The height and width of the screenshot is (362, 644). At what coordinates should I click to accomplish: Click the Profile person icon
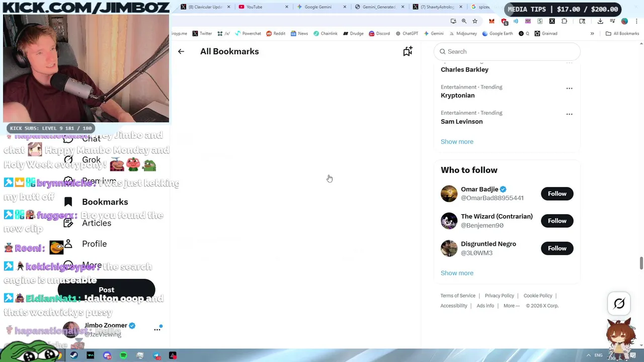tap(68, 244)
